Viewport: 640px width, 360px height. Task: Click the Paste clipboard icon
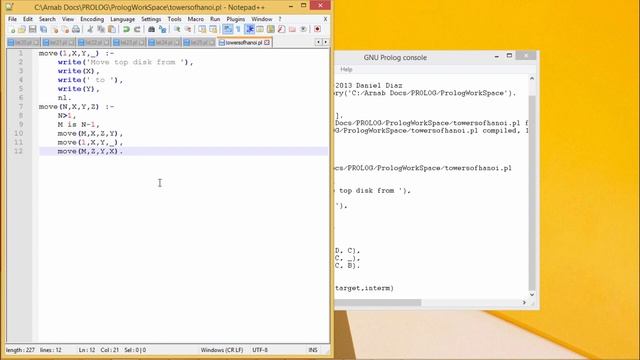point(111,29)
